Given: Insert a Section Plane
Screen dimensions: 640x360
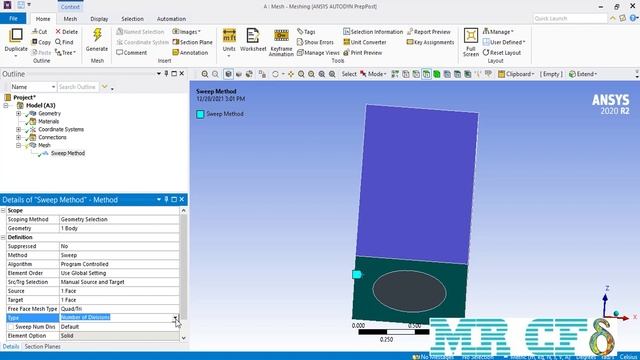Looking at the screenshot, I should point(192,42).
